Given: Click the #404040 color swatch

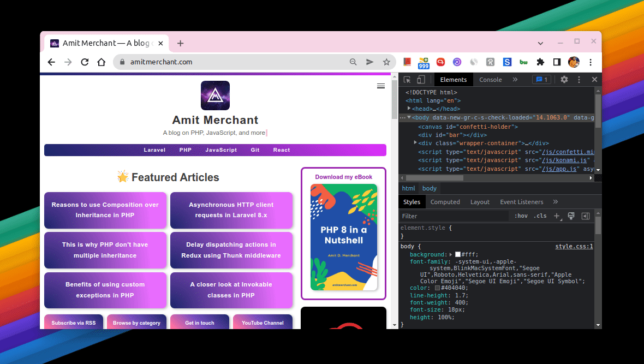Looking at the screenshot, I should tap(437, 288).
